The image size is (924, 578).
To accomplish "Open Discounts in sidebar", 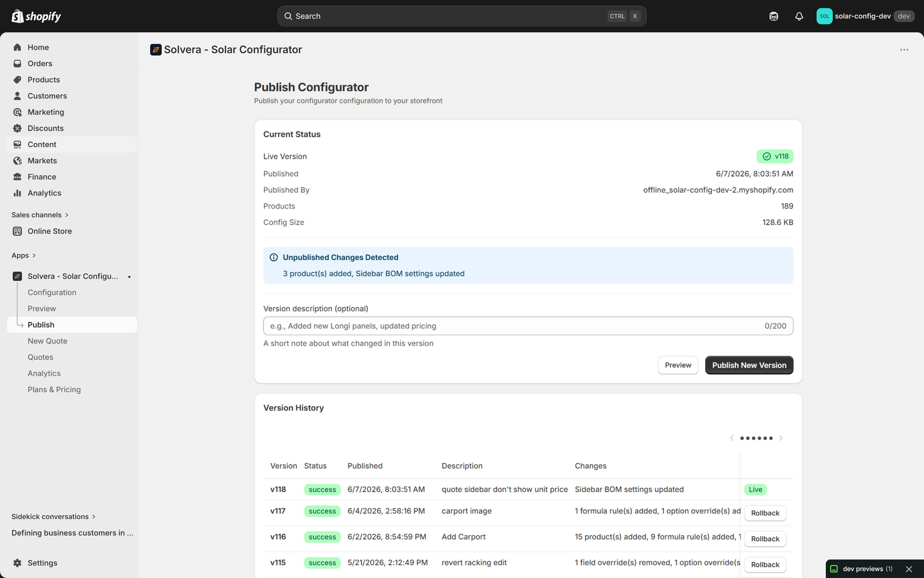I will click(72, 128).
